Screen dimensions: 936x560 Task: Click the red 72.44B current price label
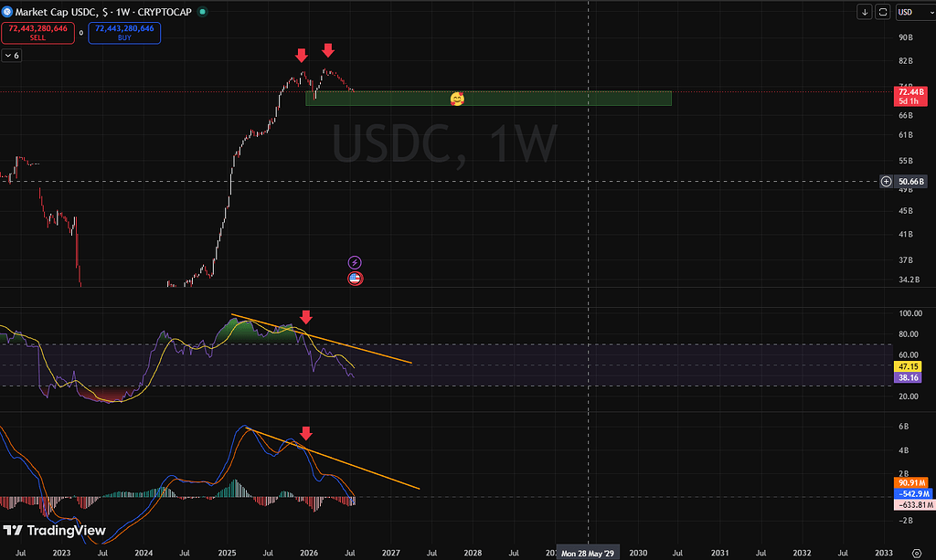tap(911, 96)
